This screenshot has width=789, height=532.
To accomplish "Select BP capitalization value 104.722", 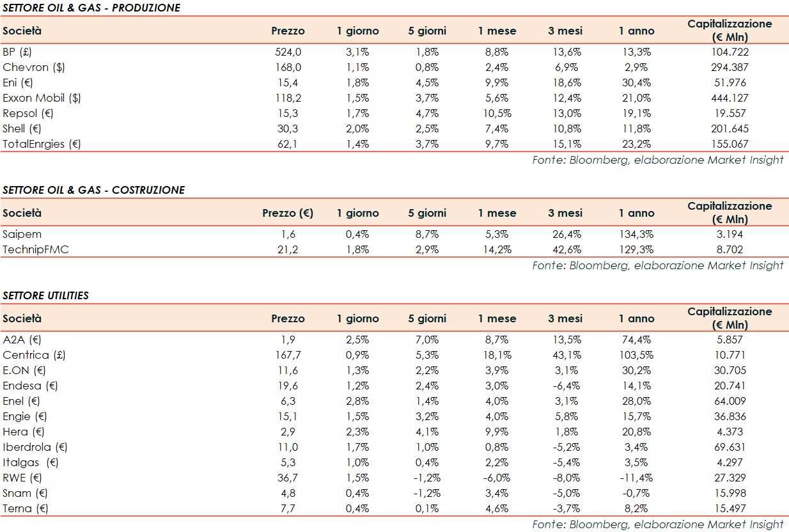I will tap(730, 52).
